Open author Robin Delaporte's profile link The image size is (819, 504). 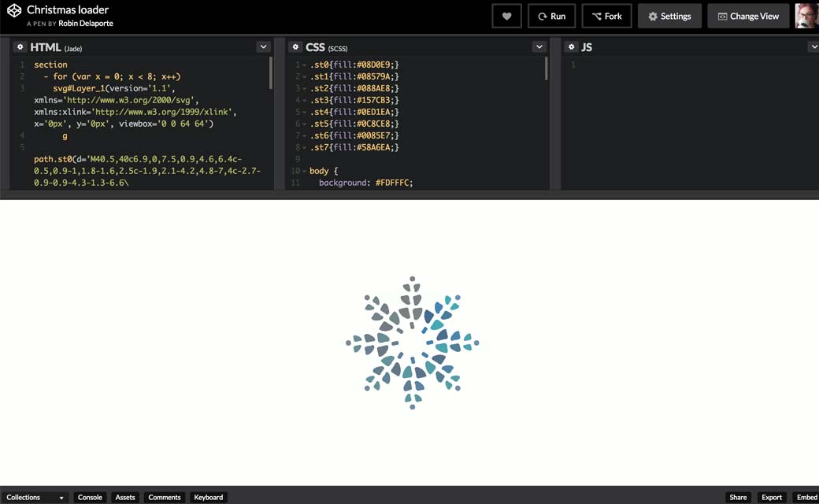coord(85,24)
